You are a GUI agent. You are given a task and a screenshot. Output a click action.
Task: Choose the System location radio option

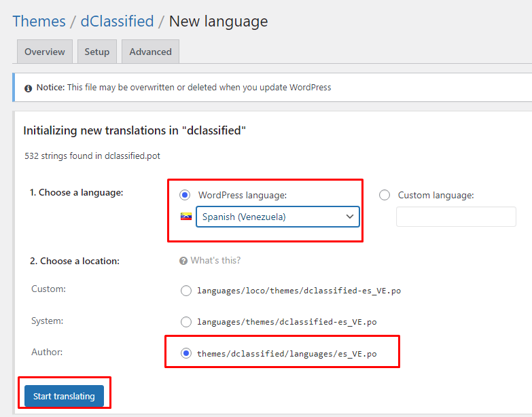click(x=186, y=322)
